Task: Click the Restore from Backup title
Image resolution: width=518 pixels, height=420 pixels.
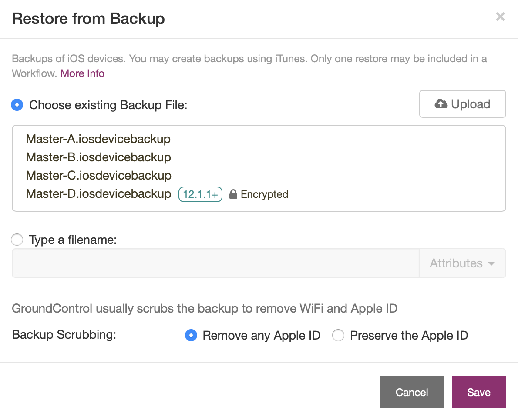Action: pyautogui.click(x=88, y=19)
